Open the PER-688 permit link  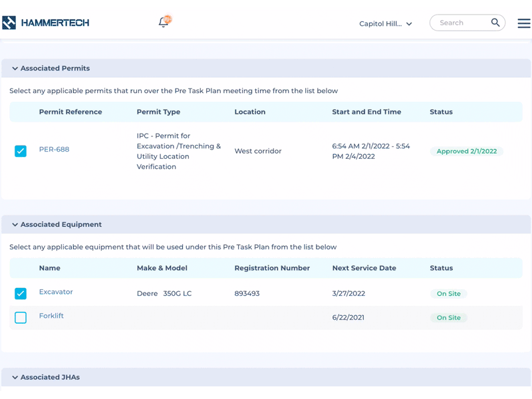pos(54,150)
